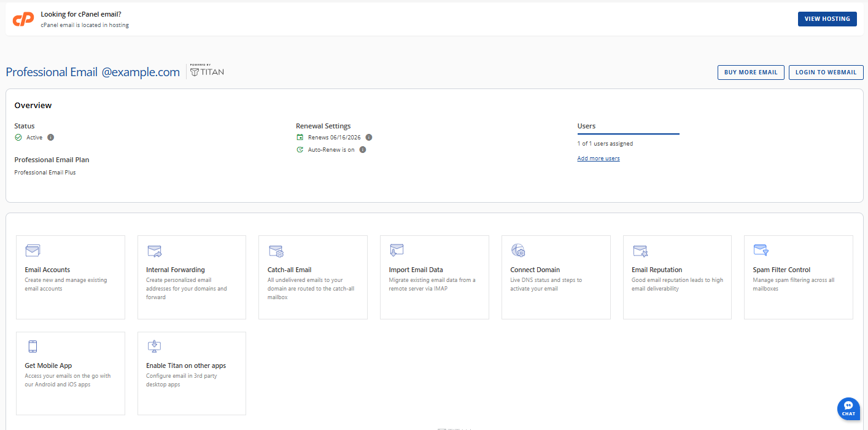Open the Internal Forwarding icon
868x430 pixels.
(x=154, y=251)
